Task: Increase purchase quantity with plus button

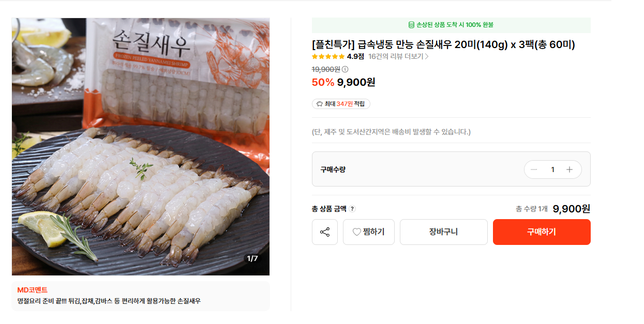Action: (x=570, y=169)
